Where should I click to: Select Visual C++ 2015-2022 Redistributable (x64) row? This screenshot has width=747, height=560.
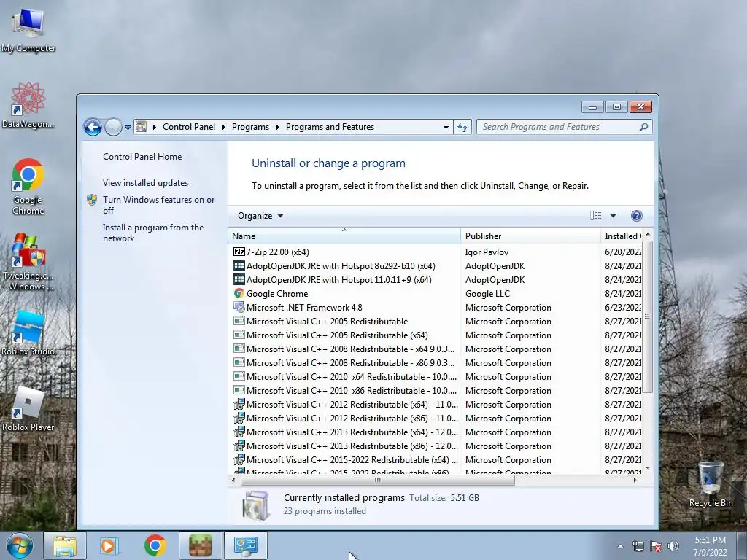435,459
